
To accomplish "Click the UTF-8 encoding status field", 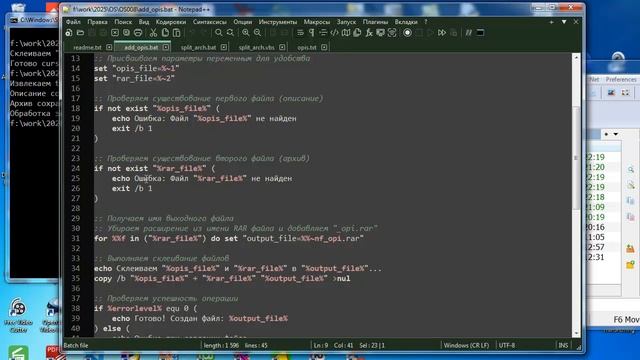I will pyautogui.click(x=507, y=345).
